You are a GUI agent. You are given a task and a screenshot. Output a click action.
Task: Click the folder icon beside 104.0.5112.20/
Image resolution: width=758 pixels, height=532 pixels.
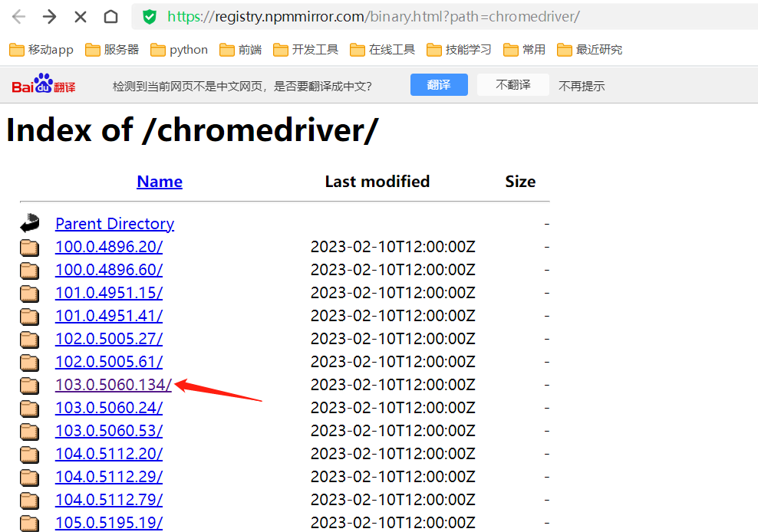[x=29, y=455]
